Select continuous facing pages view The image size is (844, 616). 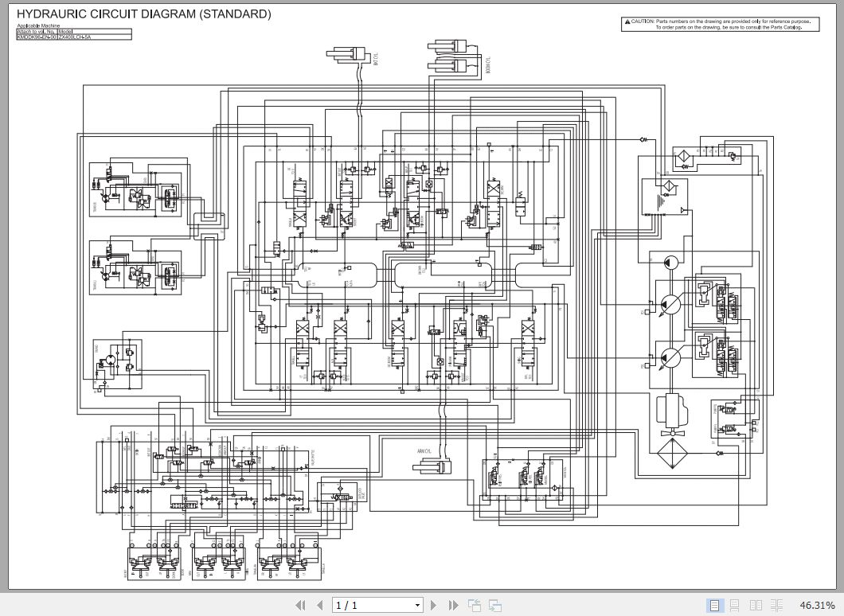click(776, 605)
